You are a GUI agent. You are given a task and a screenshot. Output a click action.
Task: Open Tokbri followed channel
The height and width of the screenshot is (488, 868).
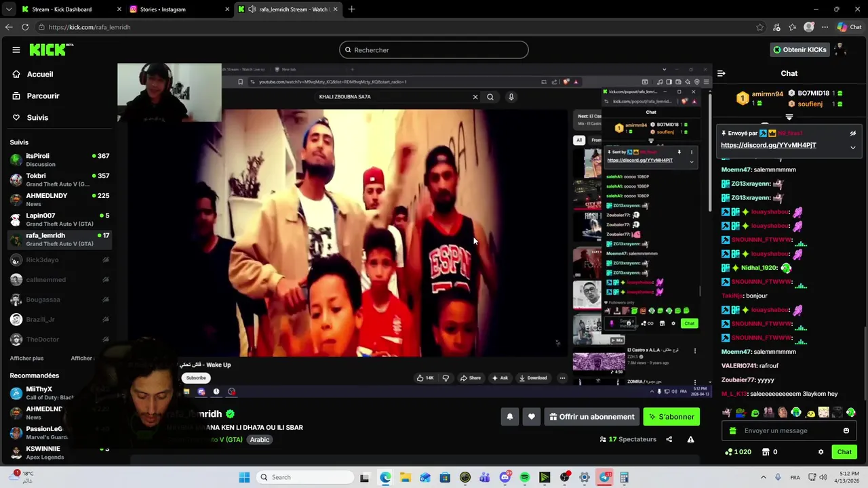[60, 180]
